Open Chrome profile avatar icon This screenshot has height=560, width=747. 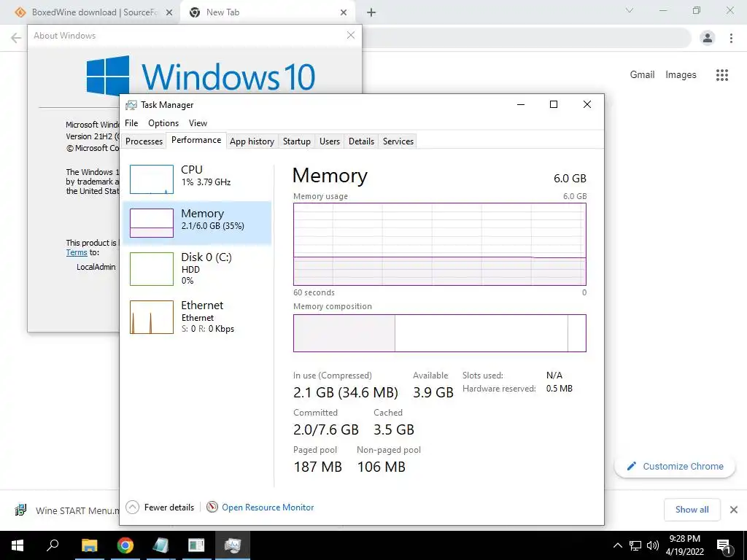(708, 38)
